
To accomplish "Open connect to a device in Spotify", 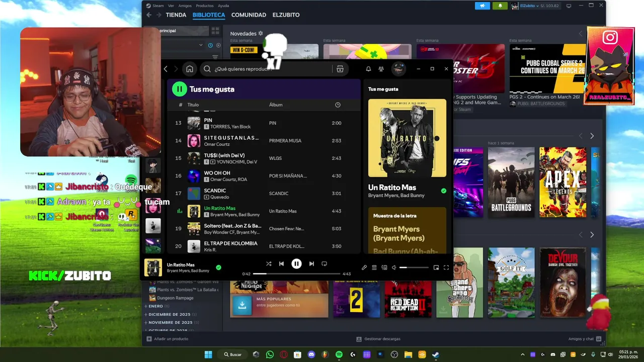I will [384, 267].
